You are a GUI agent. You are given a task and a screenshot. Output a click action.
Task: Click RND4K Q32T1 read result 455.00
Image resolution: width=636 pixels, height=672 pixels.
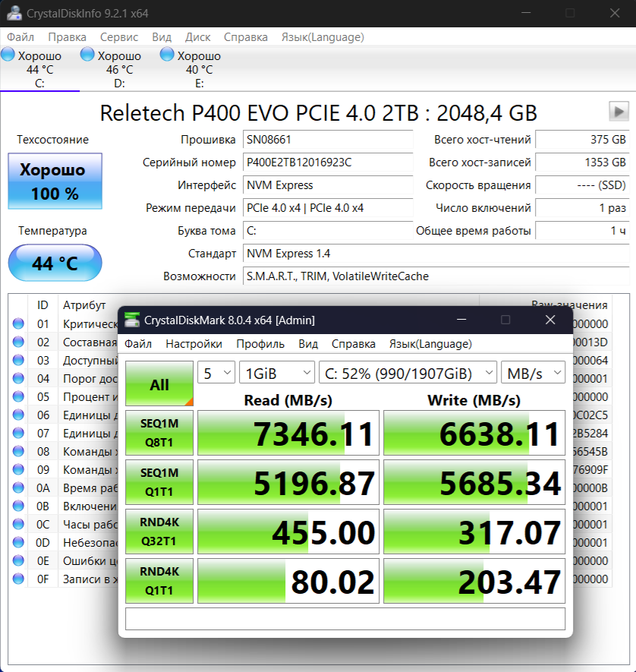[288, 531]
